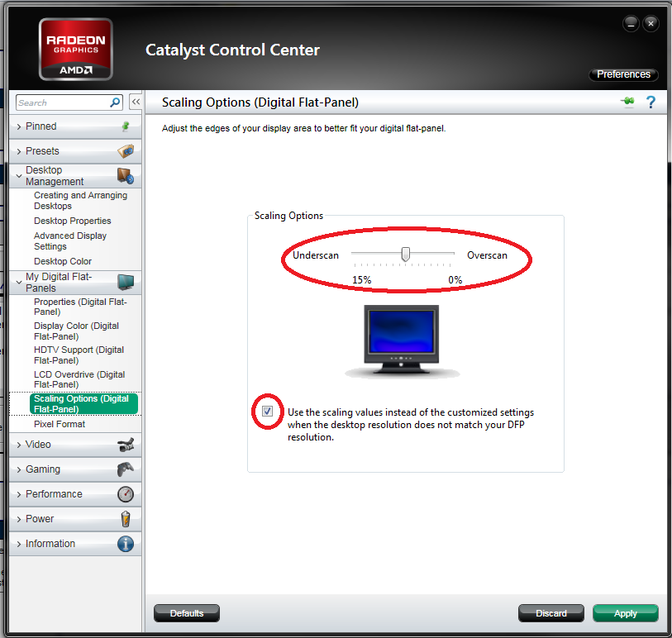Click the Radeon Graphics AMD logo

pos(76,49)
